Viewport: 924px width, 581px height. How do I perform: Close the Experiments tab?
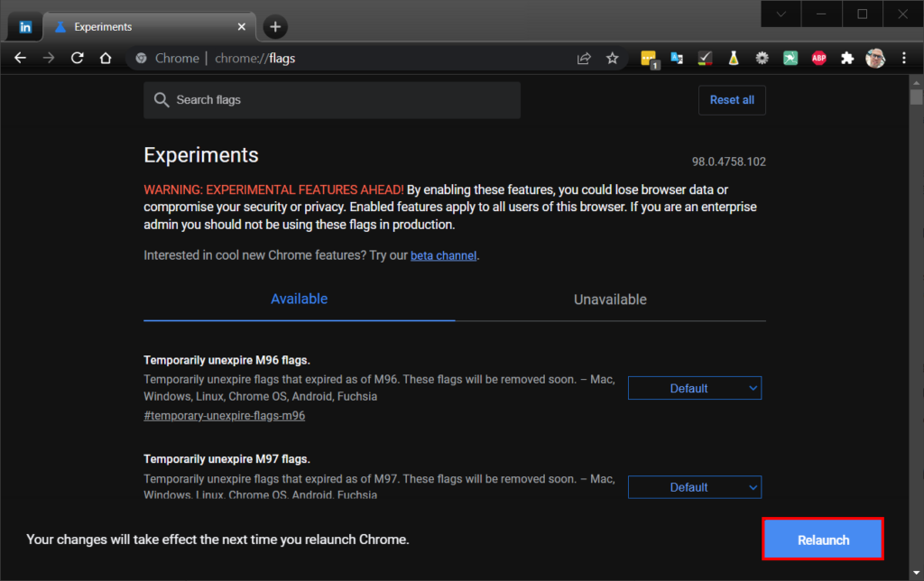pos(242,26)
